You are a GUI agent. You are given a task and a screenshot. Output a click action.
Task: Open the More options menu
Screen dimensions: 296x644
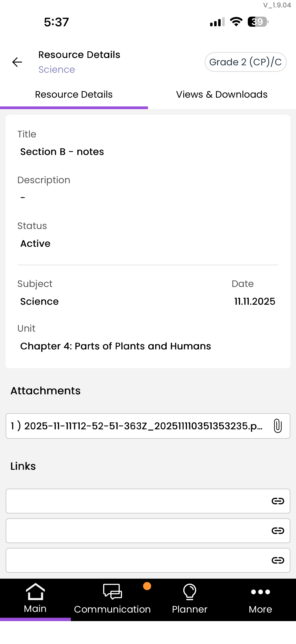(x=260, y=599)
